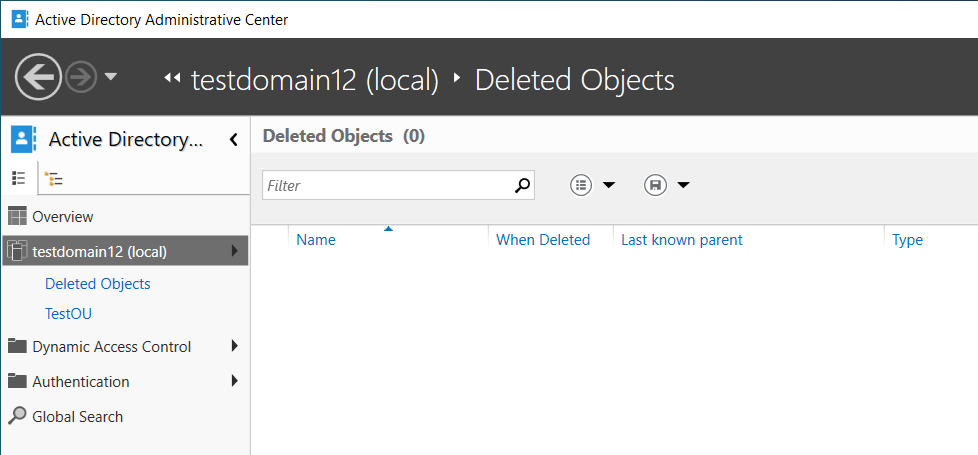Click the Deleted Objects (0) heading
This screenshot has height=455, width=978.
[x=344, y=135]
